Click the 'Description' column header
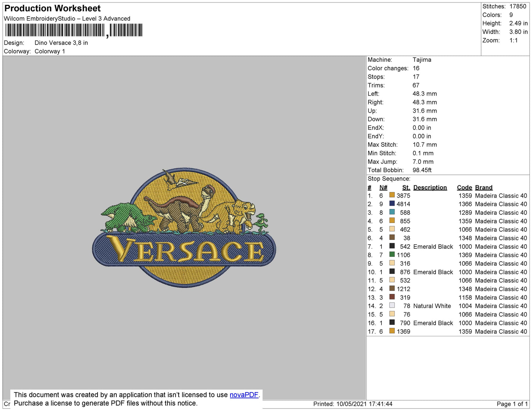 (430, 187)
